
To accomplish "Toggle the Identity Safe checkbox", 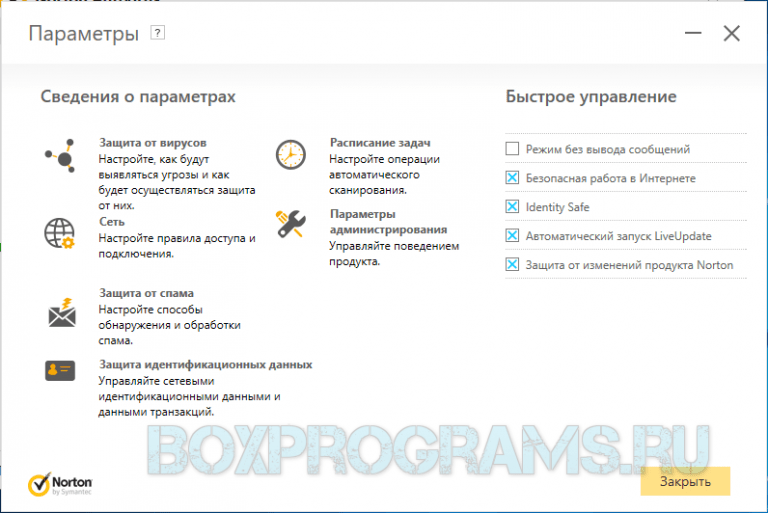I will coord(512,206).
